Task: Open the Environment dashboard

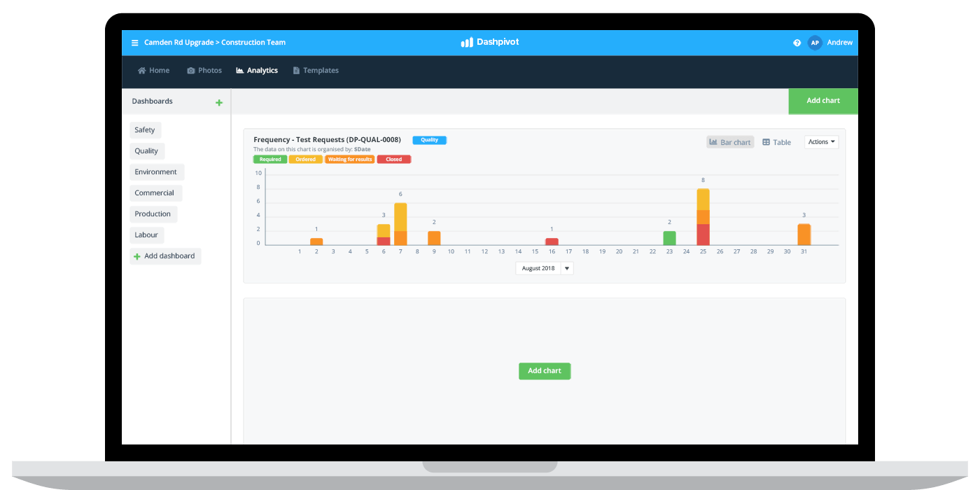Action: point(156,172)
